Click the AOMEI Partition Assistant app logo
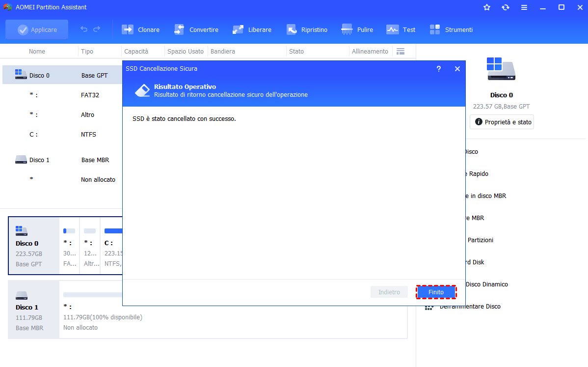Screen dimensions: 588x367 7,7
